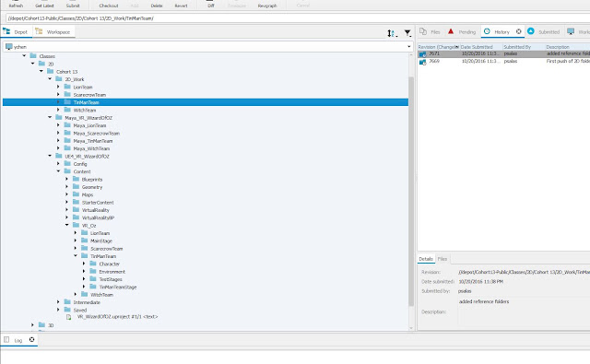Close the Log tab with its X icon

pos(32,340)
